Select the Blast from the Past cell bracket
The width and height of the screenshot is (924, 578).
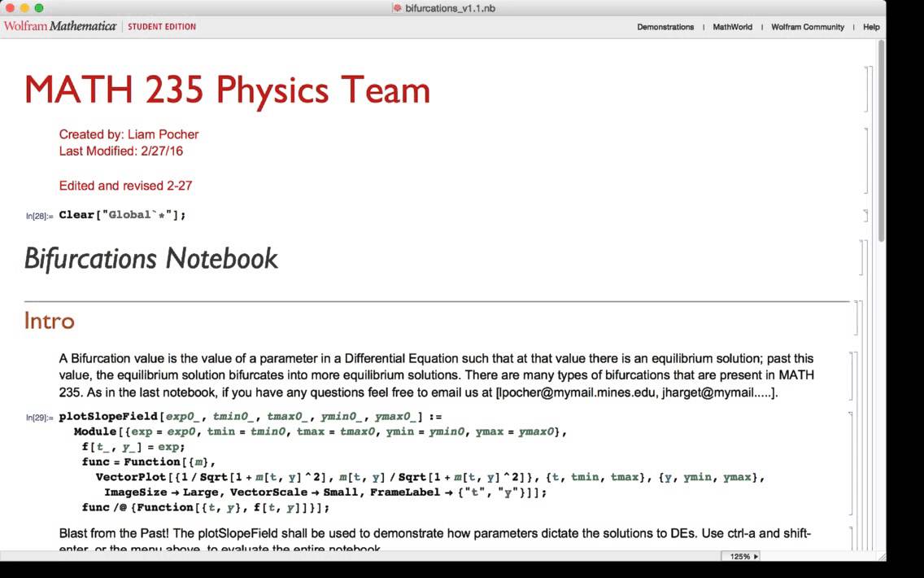click(x=851, y=539)
